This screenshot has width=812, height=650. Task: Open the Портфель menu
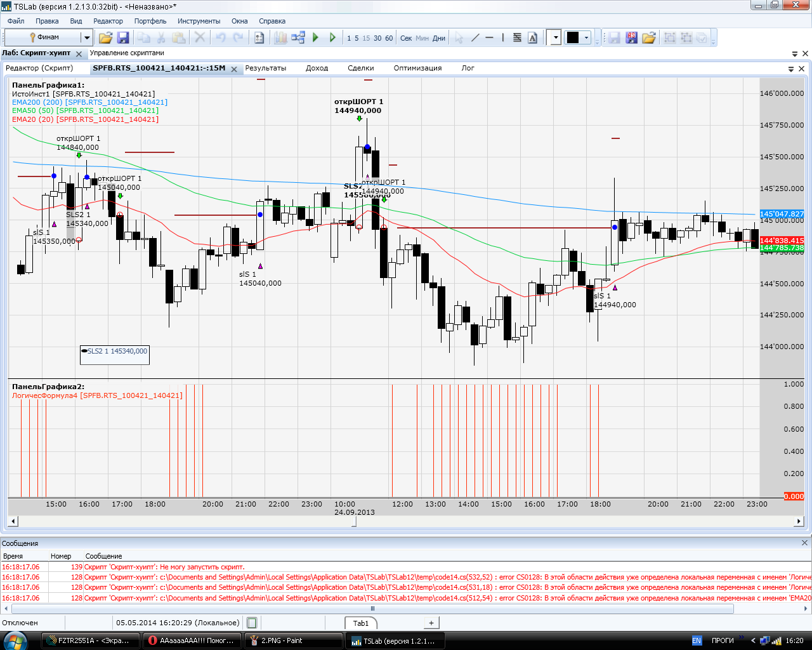click(x=150, y=21)
